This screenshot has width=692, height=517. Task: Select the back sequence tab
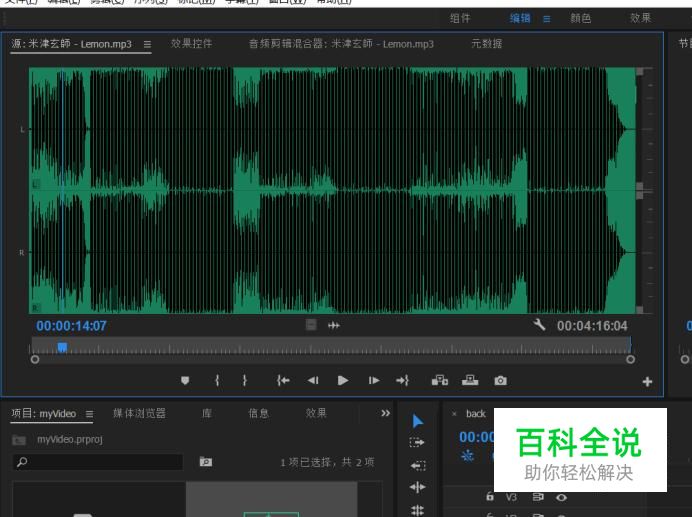tap(475, 414)
